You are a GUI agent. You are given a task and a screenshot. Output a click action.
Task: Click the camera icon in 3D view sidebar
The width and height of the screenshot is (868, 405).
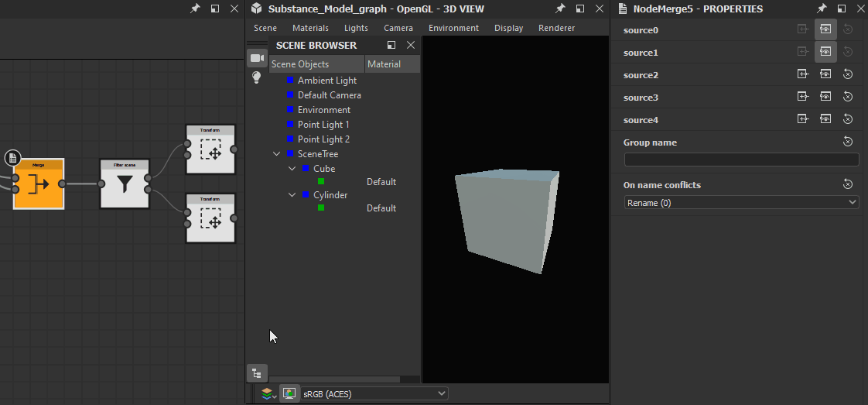tap(257, 58)
